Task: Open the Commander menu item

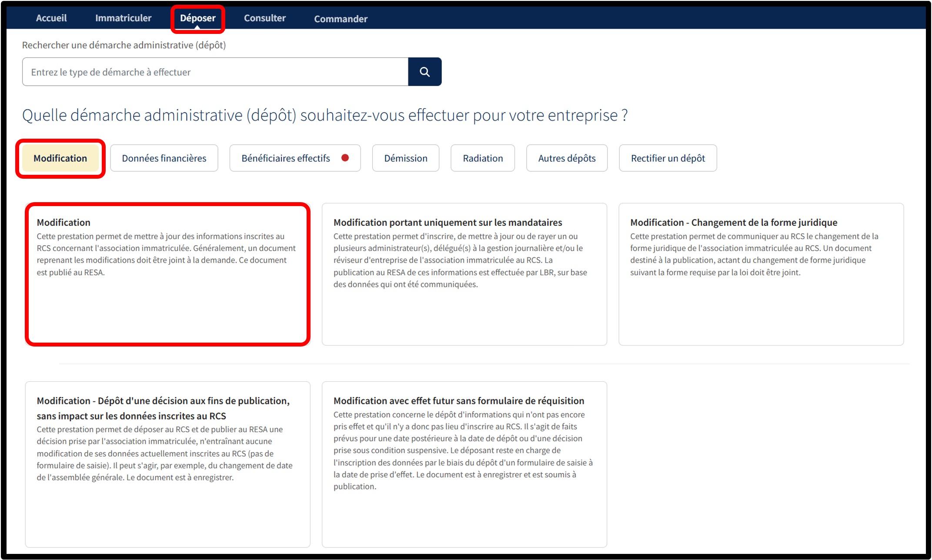Action: click(x=341, y=19)
